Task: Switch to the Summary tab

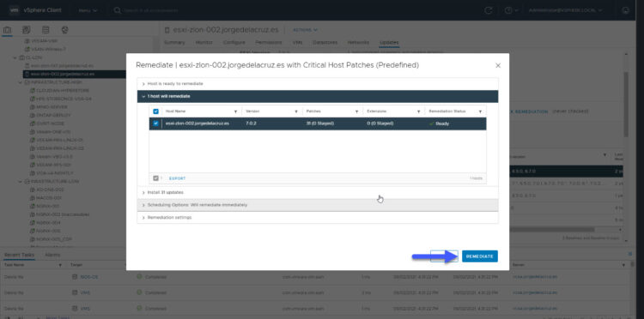Action: (x=174, y=43)
